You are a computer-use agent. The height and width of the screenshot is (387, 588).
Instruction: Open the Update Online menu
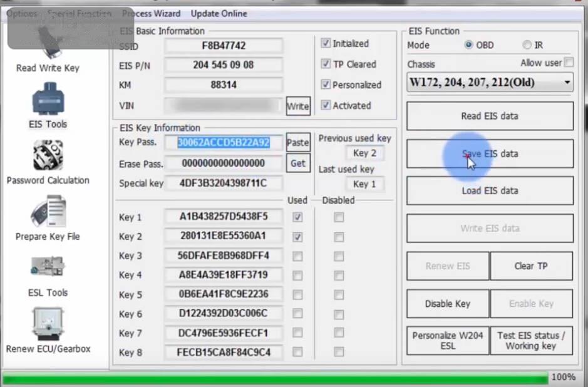pyautogui.click(x=219, y=14)
